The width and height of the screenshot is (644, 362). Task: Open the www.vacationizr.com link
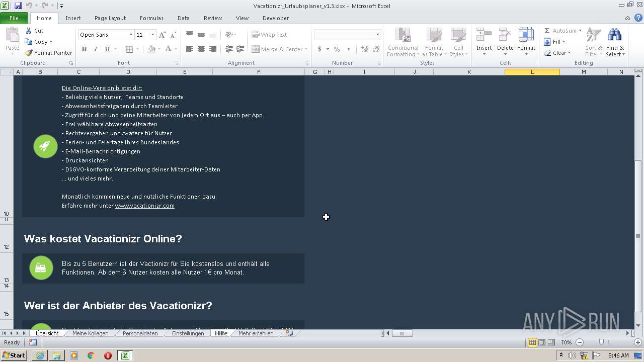145,206
